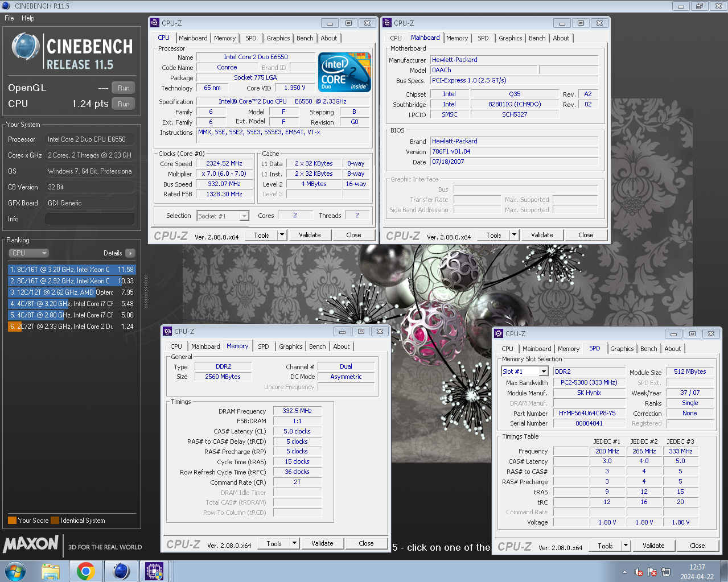Click Validate in the Mainboard window
Viewport: 728px width, 582px height.
(542, 235)
